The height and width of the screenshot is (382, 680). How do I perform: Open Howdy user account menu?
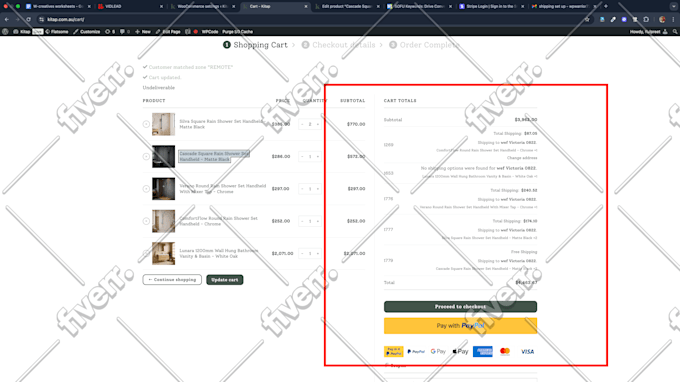point(649,32)
